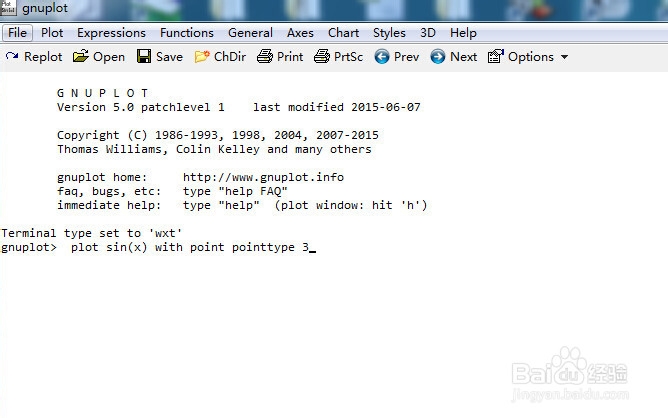Screen dimensions: 668x418
Task: Print using the Print toolbar icon
Action: coord(265,57)
